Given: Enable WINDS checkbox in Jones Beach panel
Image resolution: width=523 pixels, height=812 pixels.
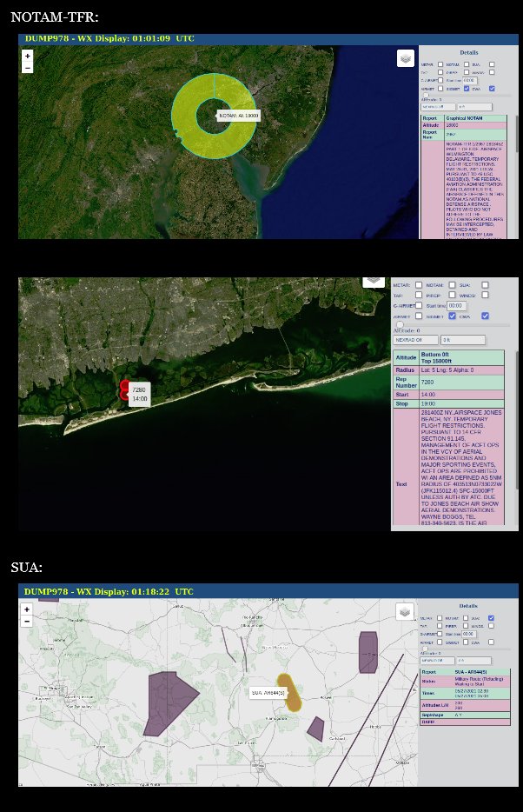Looking at the screenshot, I should click(x=486, y=296).
